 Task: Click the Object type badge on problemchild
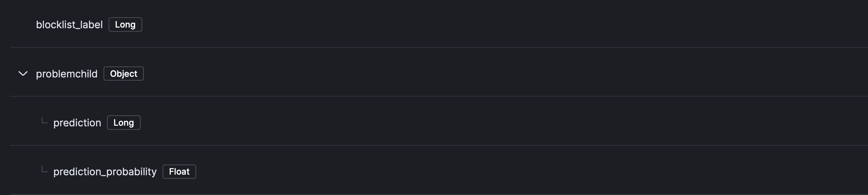point(123,73)
